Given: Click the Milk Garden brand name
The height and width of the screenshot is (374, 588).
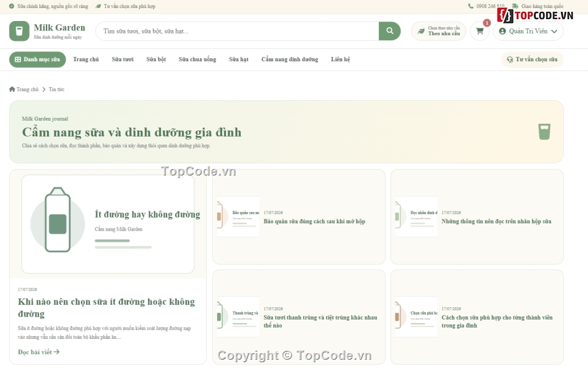Looking at the screenshot, I should [x=59, y=28].
